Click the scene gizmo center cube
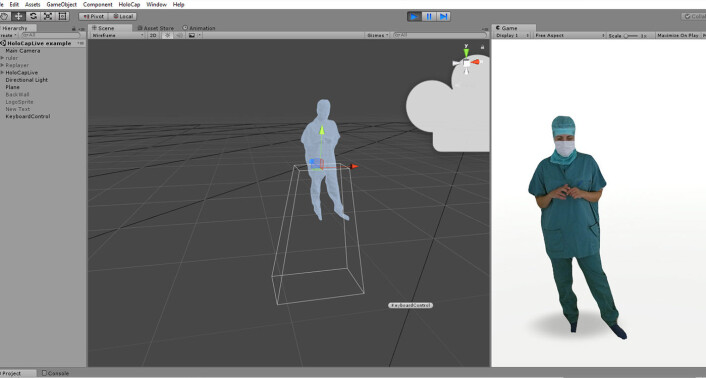This screenshot has height=378, width=706. pos(466,63)
